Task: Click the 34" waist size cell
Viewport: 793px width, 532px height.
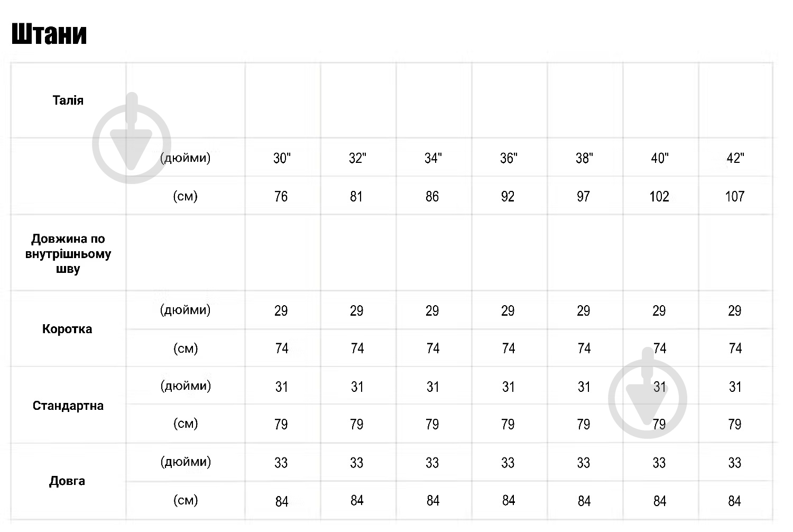Action: (x=433, y=158)
